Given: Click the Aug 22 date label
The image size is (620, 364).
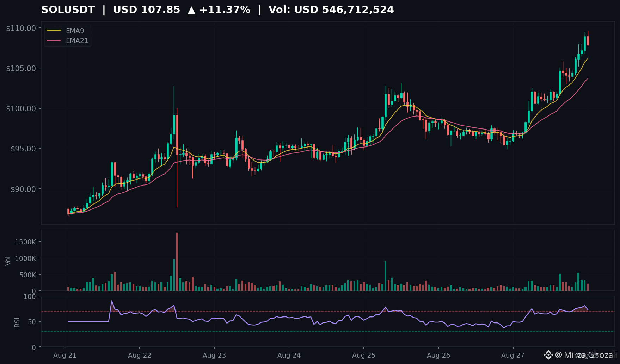Looking at the screenshot, I should (x=140, y=356).
